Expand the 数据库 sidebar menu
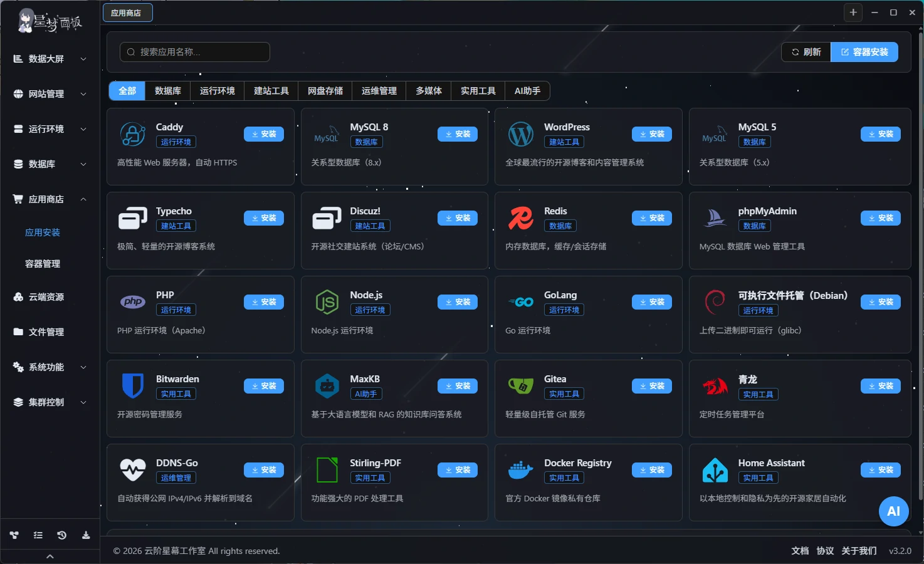Viewport: 924px width, 564px height. [50, 164]
